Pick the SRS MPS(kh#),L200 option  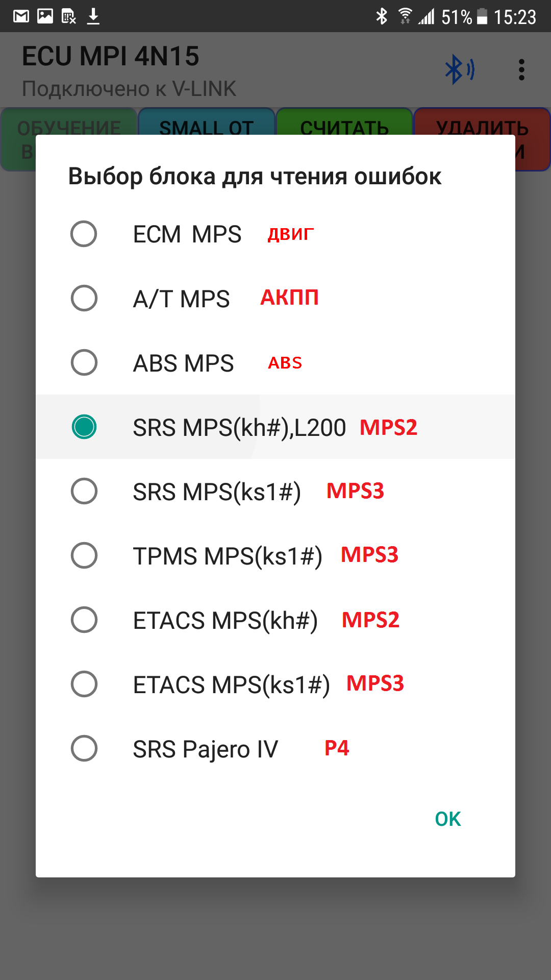[x=84, y=427]
